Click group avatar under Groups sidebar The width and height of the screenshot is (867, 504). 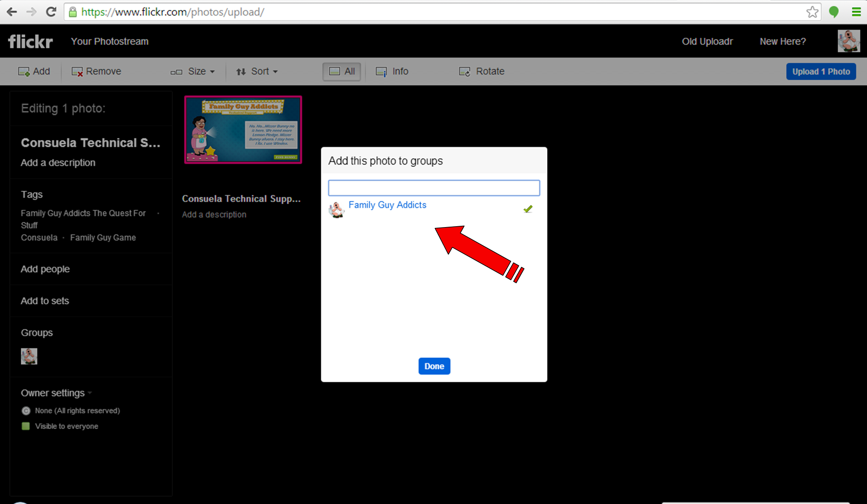(x=29, y=356)
